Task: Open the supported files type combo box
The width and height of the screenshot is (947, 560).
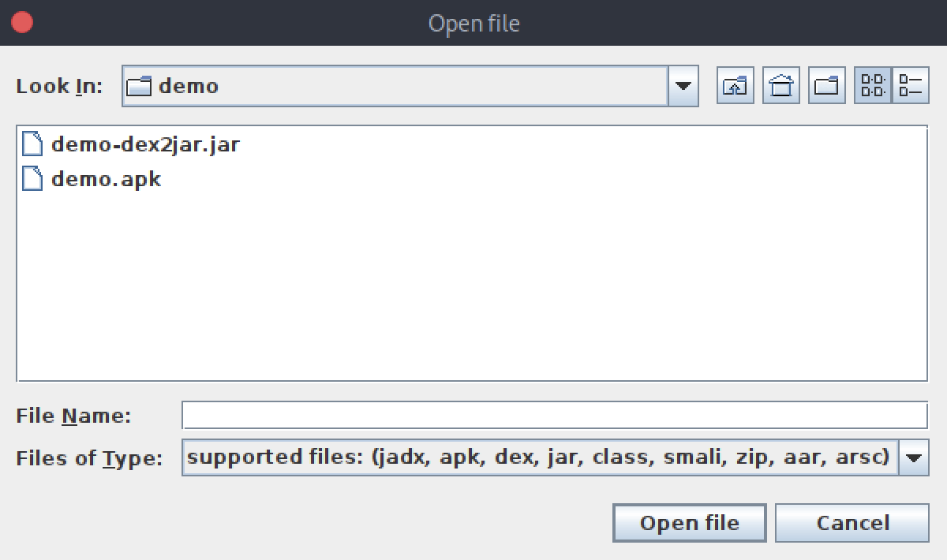Action: pos(555,457)
